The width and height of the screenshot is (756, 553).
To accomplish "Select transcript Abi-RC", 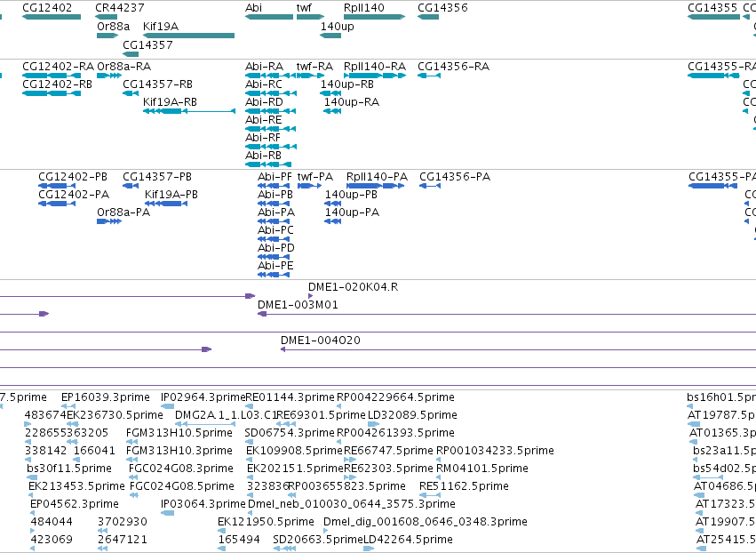I will pyautogui.click(x=271, y=93).
